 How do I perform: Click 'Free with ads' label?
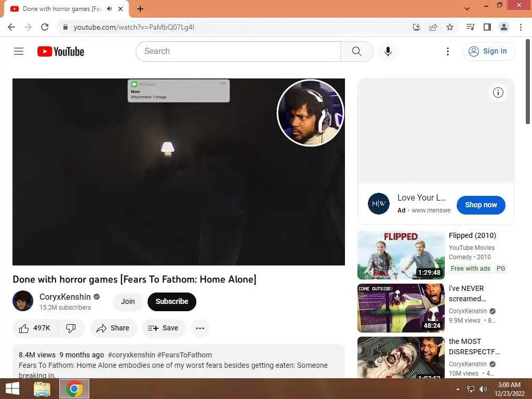pos(470,269)
